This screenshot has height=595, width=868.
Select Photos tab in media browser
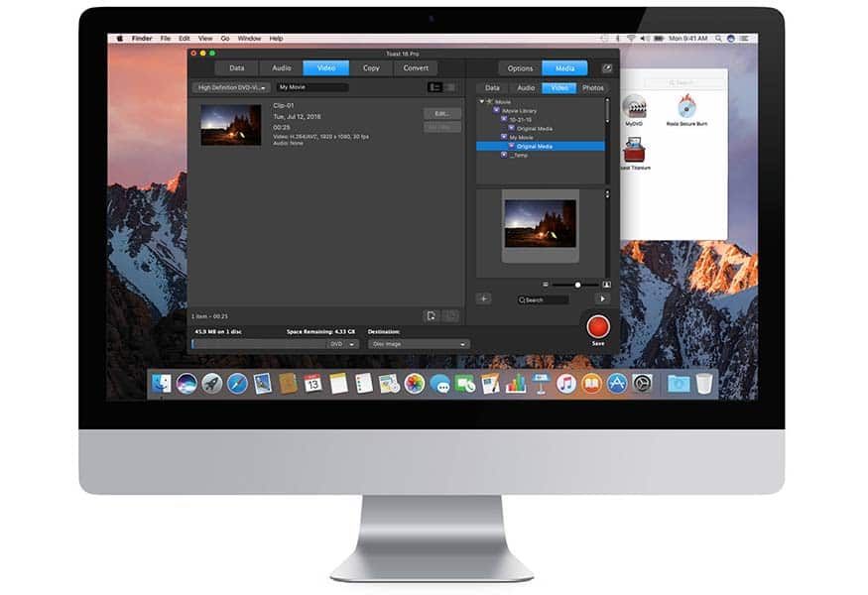point(593,88)
